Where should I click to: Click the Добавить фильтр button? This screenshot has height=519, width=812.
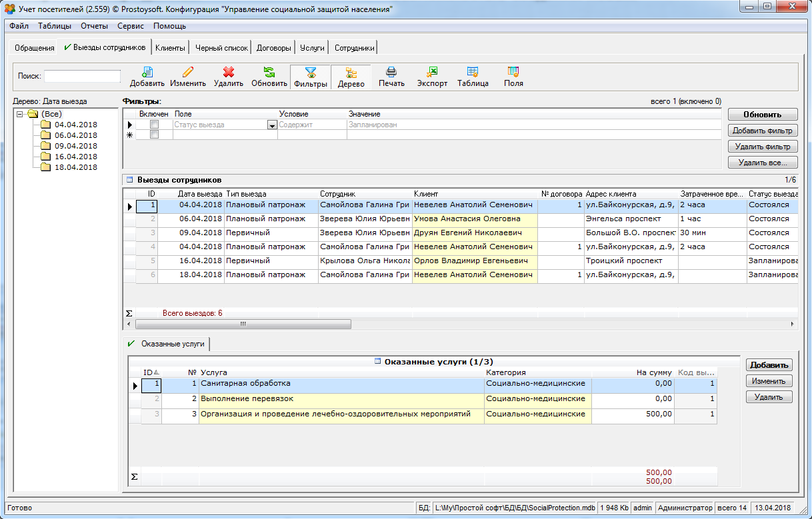pyautogui.click(x=762, y=131)
